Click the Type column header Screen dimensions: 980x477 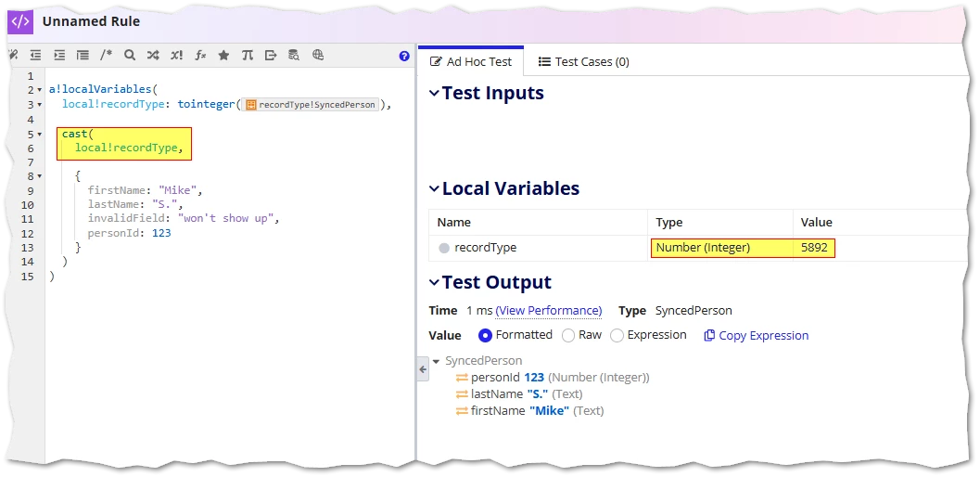point(668,222)
